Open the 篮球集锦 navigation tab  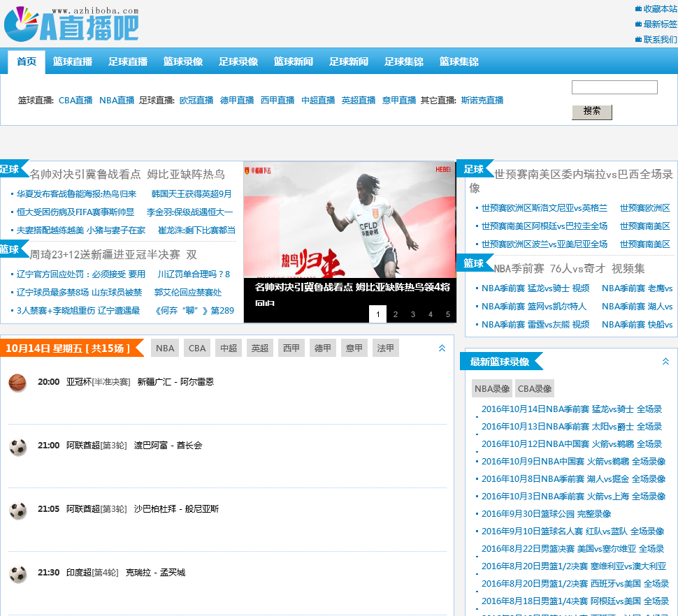(x=459, y=61)
